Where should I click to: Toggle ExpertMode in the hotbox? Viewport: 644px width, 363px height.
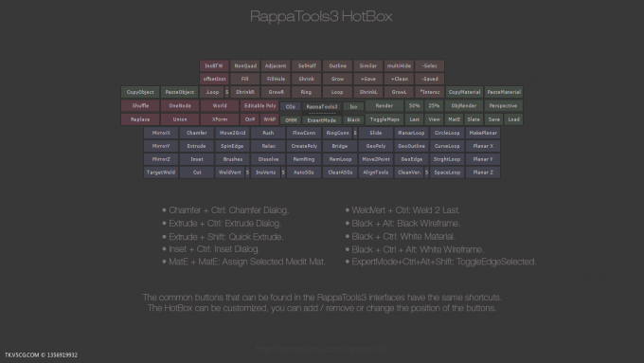tap(322, 120)
